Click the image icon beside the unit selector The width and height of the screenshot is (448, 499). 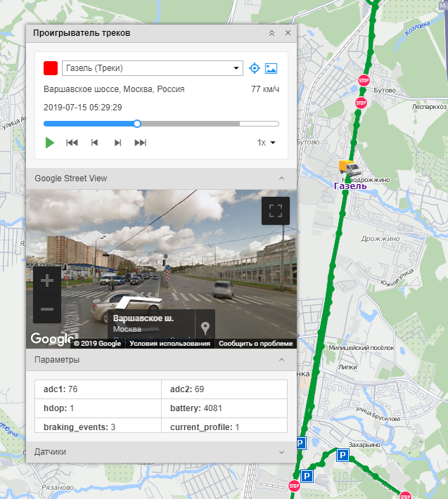click(271, 68)
